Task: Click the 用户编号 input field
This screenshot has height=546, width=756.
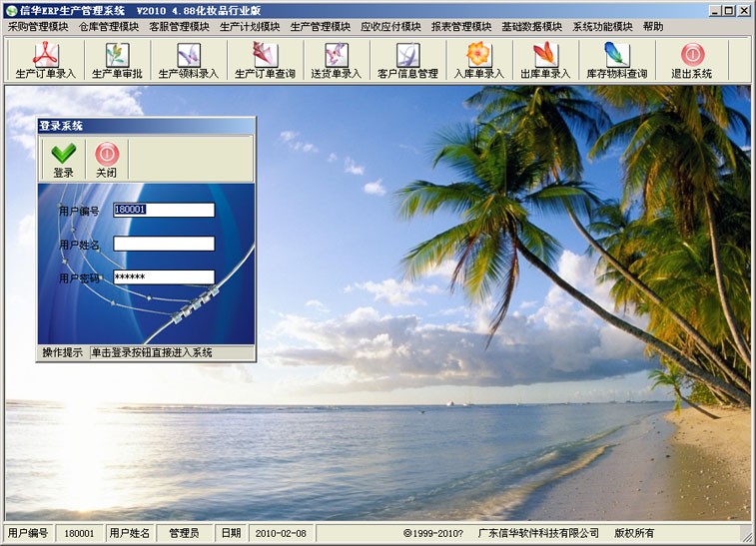Action: (164, 210)
